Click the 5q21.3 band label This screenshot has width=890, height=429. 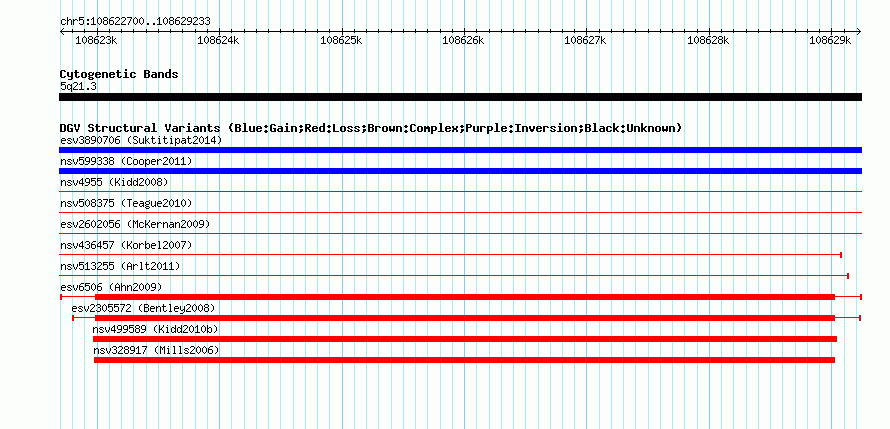pyautogui.click(x=78, y=86)
